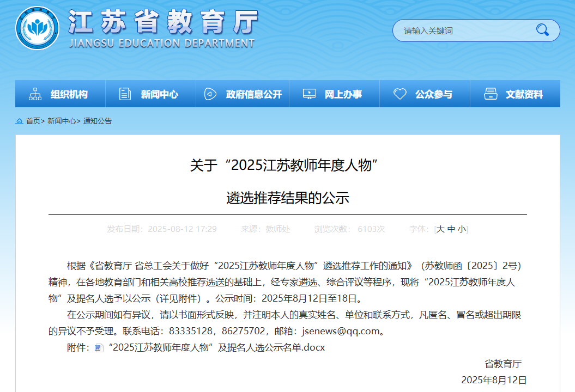
Task: Click the 组织机构 org-chart icon
Action: tap(35, 94)
